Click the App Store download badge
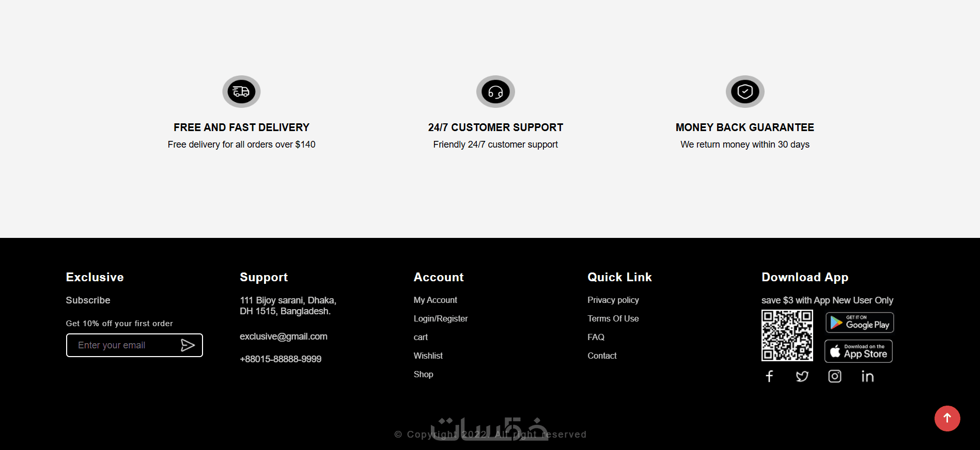Viewport: 980px width, 450px height. tap(859, 351)
